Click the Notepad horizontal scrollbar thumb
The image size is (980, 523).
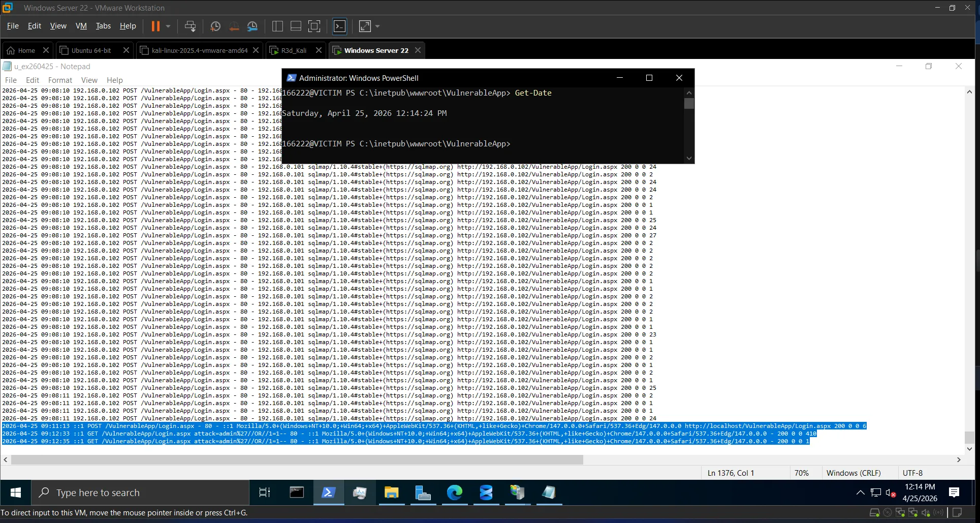(297, 459)
